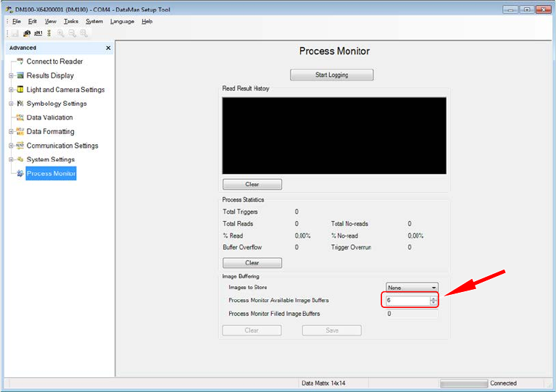The image size is (556, 392).
Task: Open the File menu
Action: [x=17, y=21]
